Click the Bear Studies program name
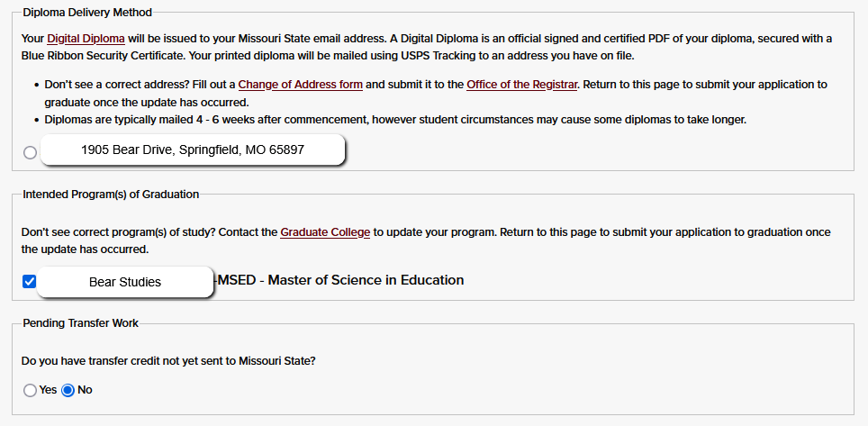The height and width of the screenshot is (426, 868). coord(125,282)
